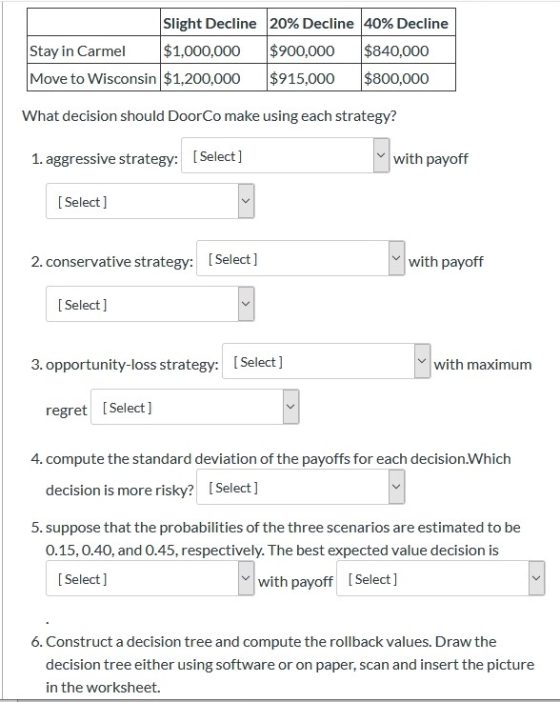Open the best expected value decision dropdown

pos(150,578)
